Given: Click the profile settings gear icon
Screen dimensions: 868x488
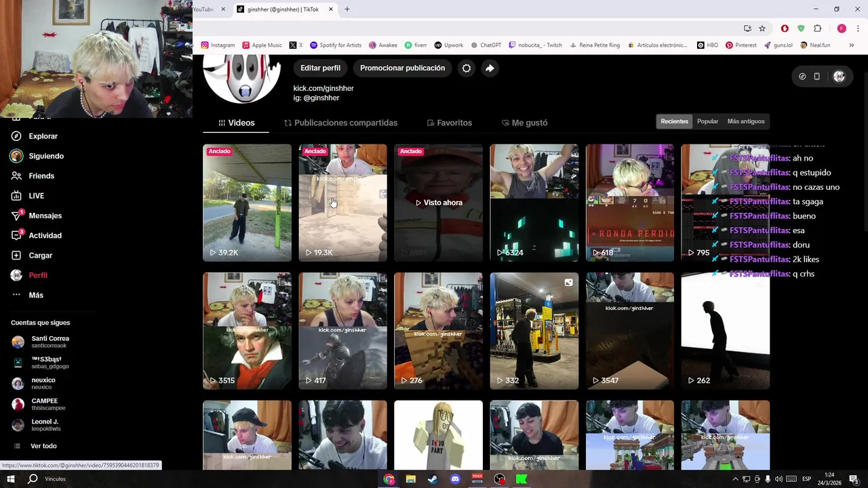Looking at the screenshot, I should (x=467, y=68).
